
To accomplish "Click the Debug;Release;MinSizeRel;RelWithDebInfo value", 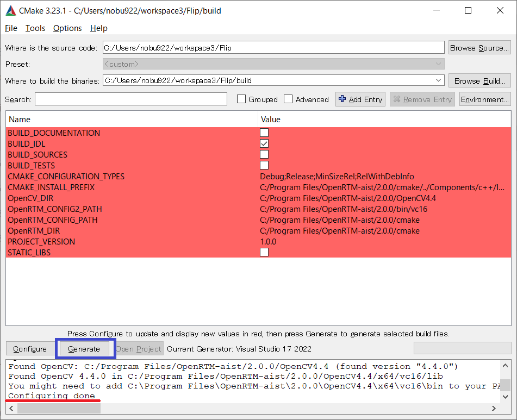I will tap(337, 176).
